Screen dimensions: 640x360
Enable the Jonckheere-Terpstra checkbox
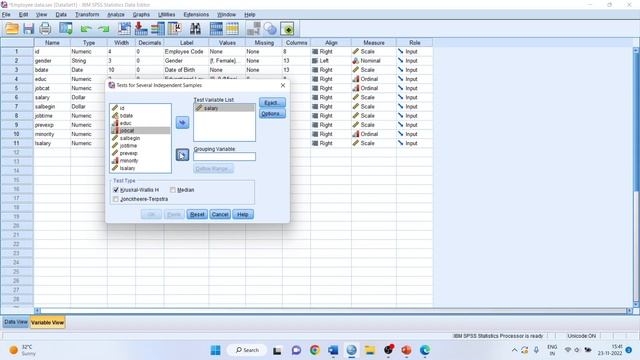[x=116, y=199]
